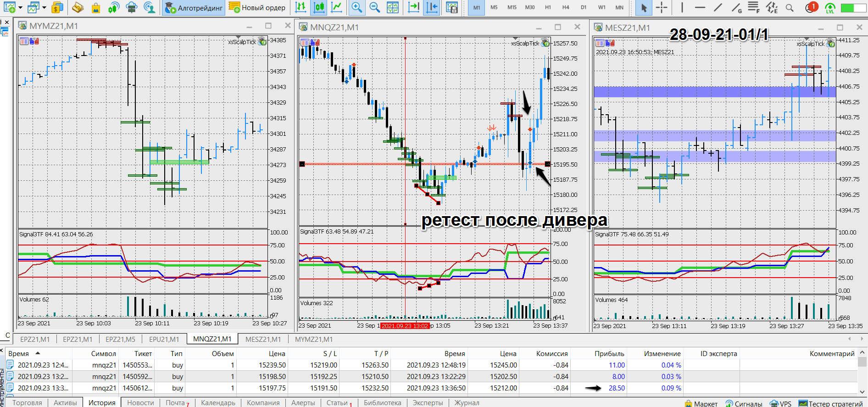The height and width of the screenshot is (407, 868).
Task: Switch chart to Bar Chart mode
Action: (301, 7)
